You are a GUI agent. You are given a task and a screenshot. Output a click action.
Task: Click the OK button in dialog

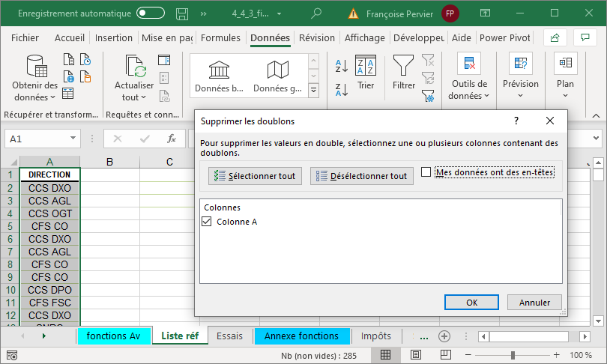[471, 303]
